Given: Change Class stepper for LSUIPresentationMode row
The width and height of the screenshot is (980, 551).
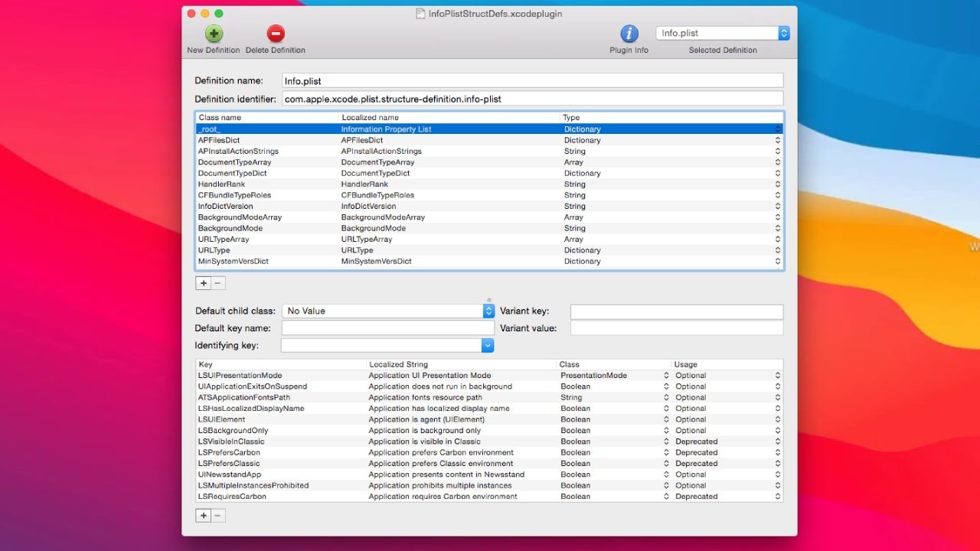Looking at the screenshot, I should [x=666, y=376].
